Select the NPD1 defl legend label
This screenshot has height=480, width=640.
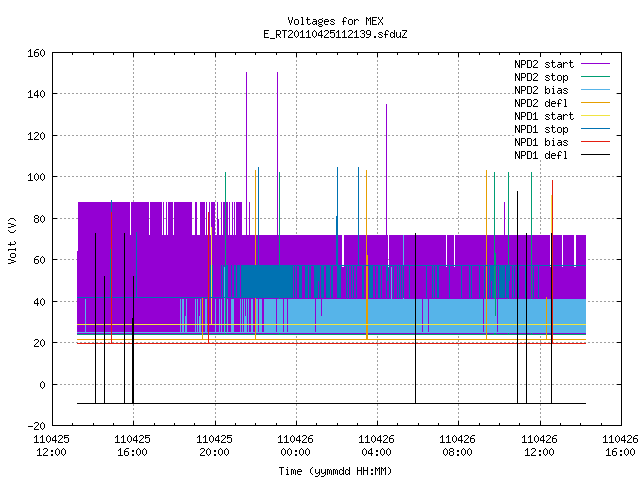point(541,155)
